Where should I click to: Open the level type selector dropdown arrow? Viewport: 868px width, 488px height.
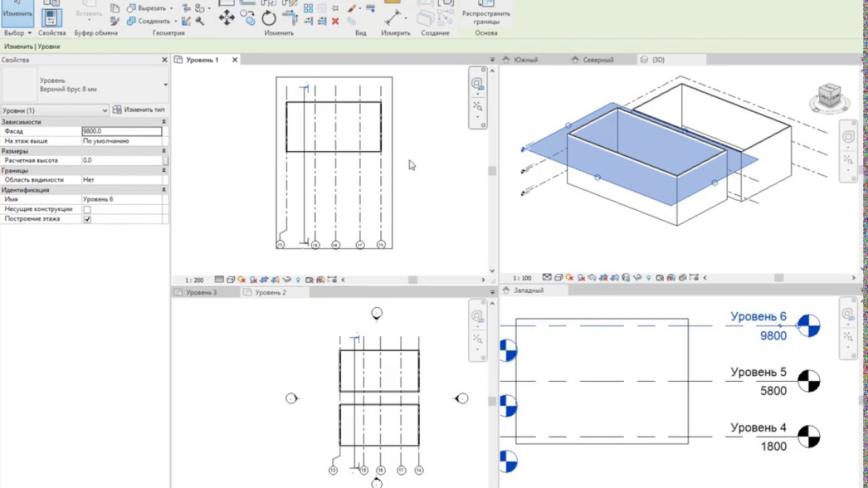(165, 85)
